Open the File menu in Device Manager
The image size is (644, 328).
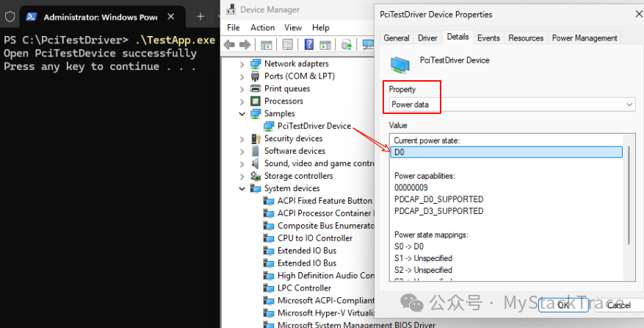234,27
